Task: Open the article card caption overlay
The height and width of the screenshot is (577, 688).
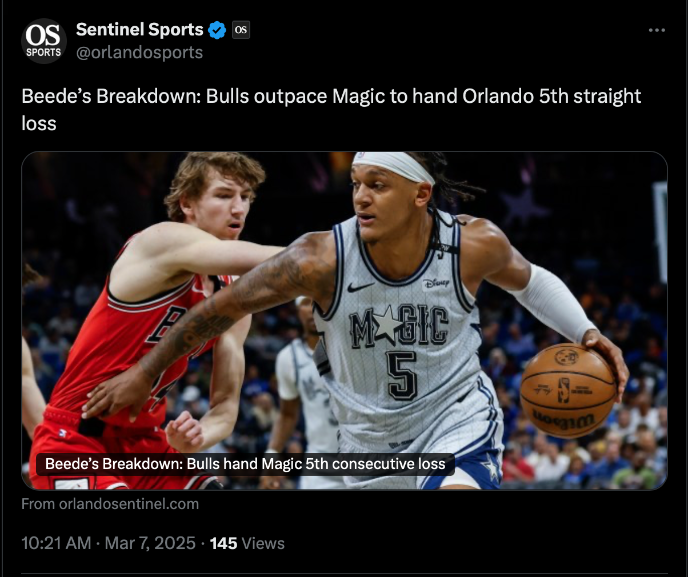Action: click(x=245, y=464)
